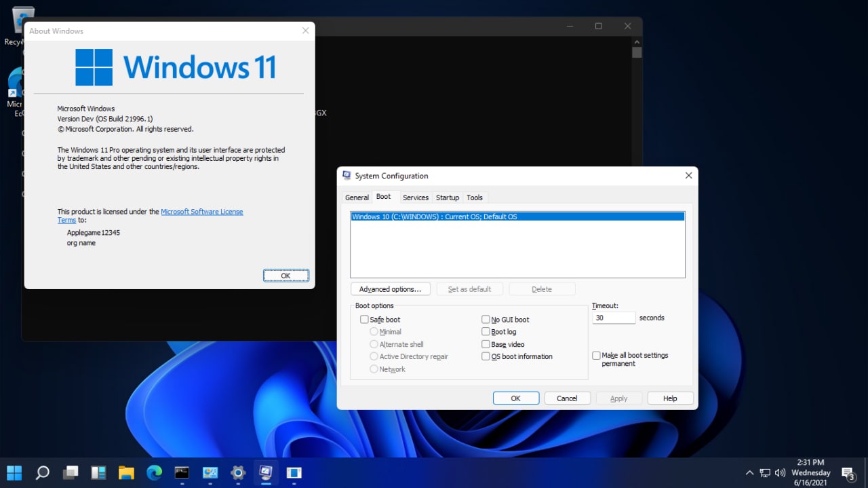This screenshot has width=868, height=488.
Task: Click the Help button
Action: coord(671,398)
